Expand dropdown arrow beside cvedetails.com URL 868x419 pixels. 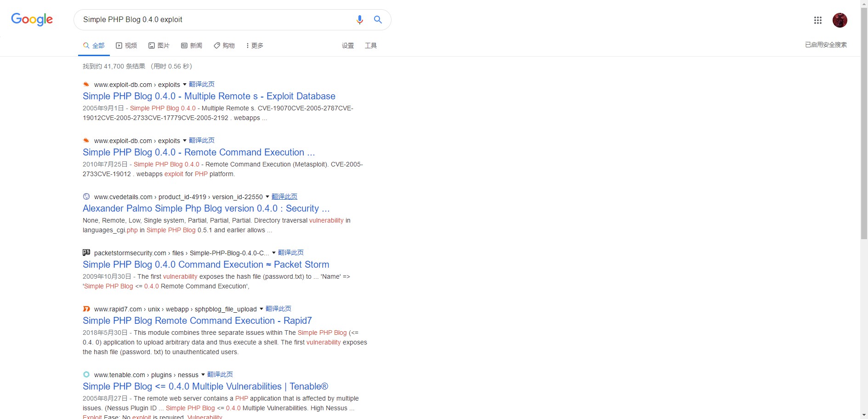[267, 197]
